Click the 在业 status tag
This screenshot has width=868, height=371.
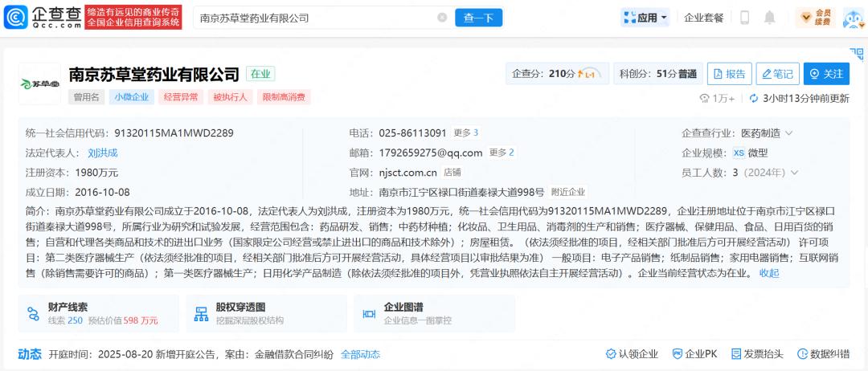260,74
